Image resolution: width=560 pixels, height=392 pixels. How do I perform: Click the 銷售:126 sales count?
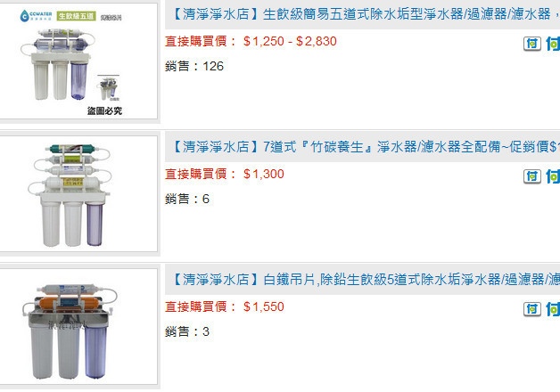(x=194, y=66)
